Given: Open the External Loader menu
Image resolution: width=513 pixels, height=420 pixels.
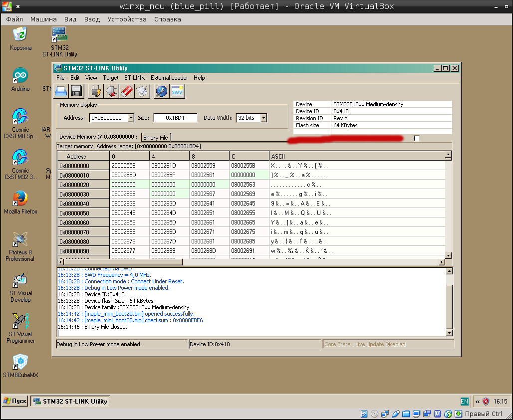Looking at the screenshot, I should click(169, 78).
